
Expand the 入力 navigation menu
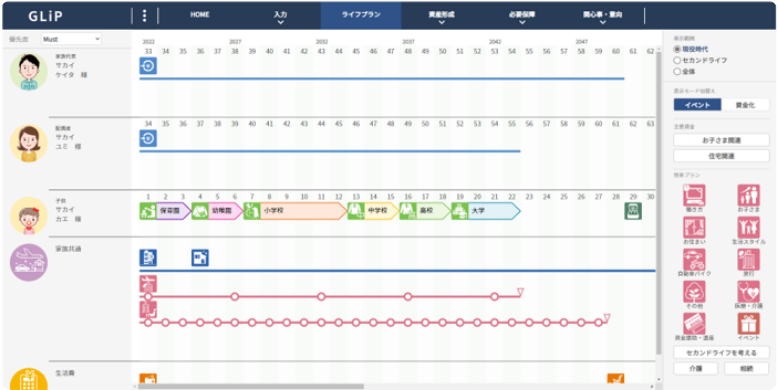pyautogui.click(x=280, y=16)
